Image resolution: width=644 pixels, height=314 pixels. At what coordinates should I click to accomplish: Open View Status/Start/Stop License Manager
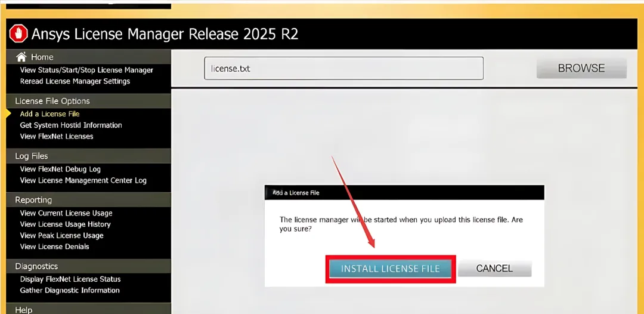(x=86, y=70)
